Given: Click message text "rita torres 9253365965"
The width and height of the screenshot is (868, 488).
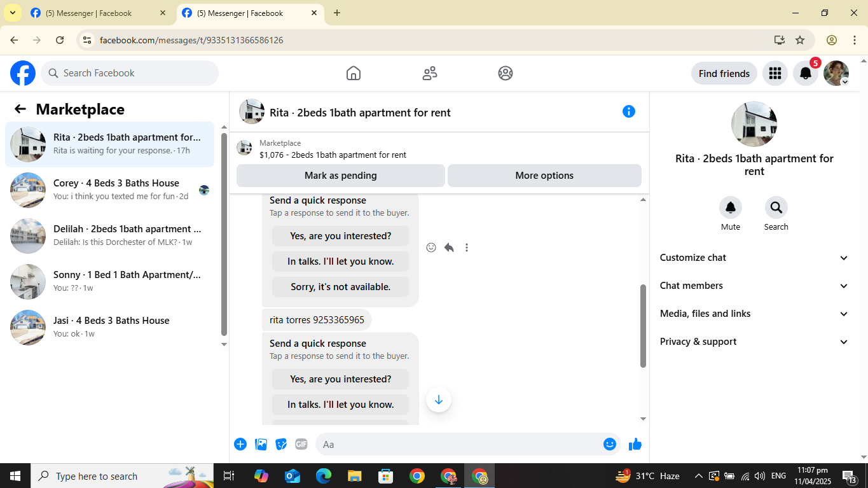Looking at the screenshot, I should [x=317, y=320].
